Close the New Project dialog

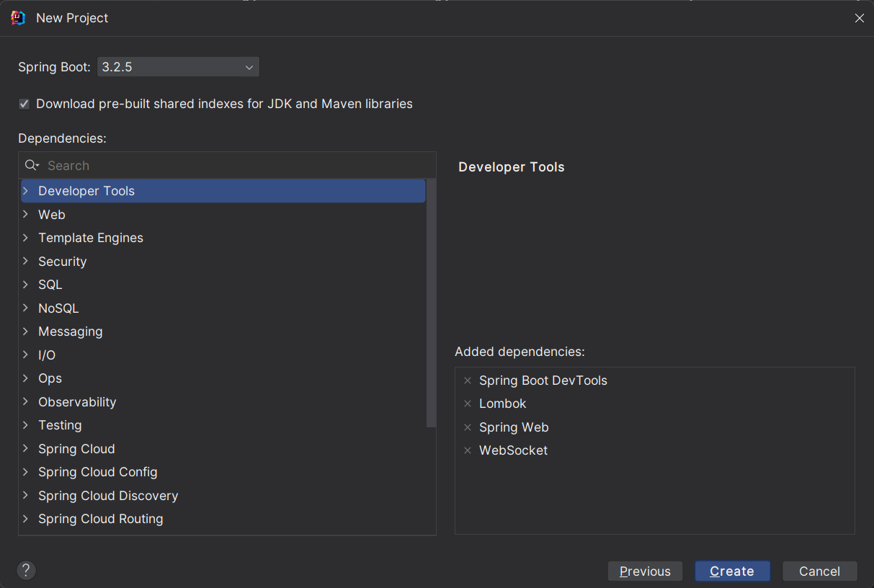click(x=859, y=18)
